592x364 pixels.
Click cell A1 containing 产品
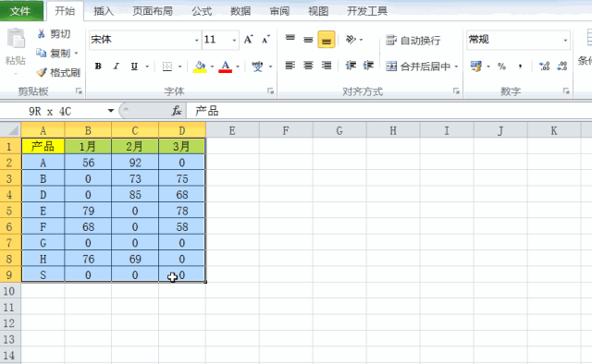[43, 146]
